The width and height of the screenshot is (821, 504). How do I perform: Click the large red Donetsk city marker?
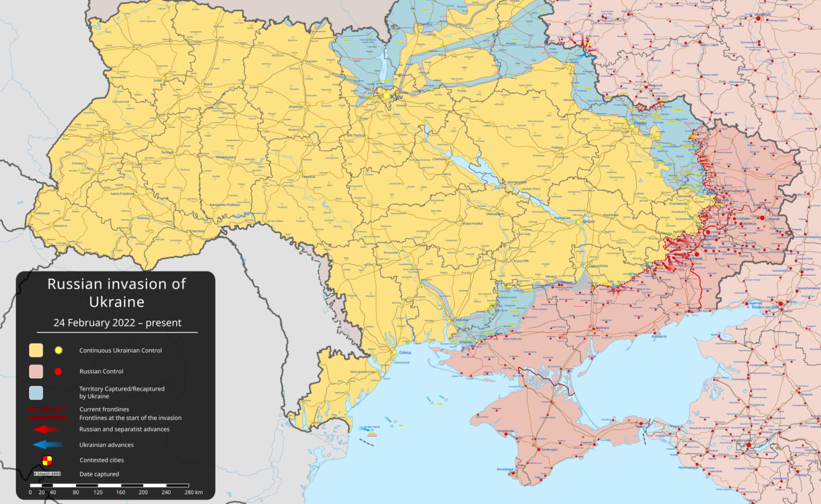tap(697, 254)
